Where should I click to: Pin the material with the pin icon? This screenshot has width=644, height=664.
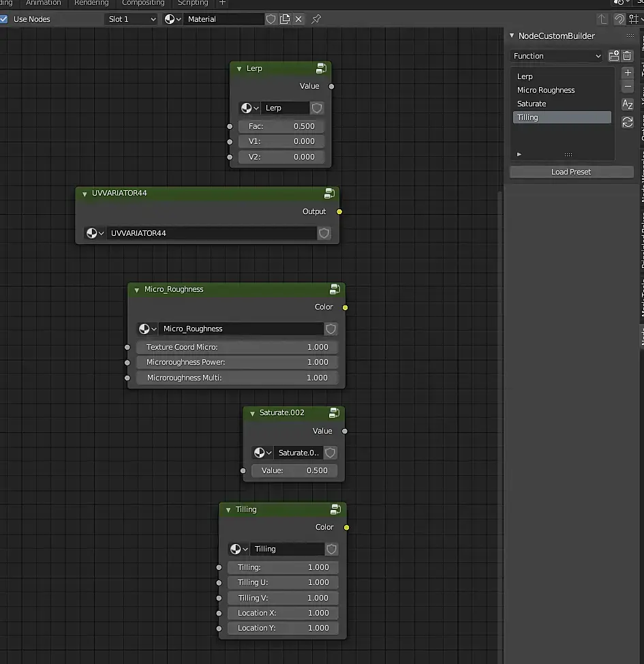pos(316,19)
